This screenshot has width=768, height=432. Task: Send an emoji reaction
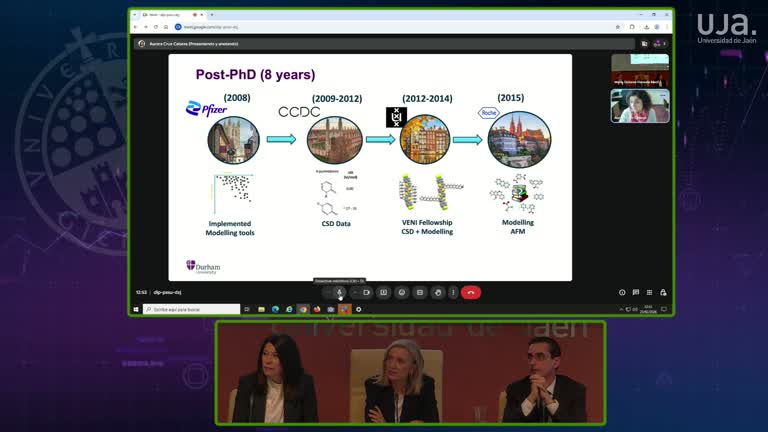click(401, 292)
